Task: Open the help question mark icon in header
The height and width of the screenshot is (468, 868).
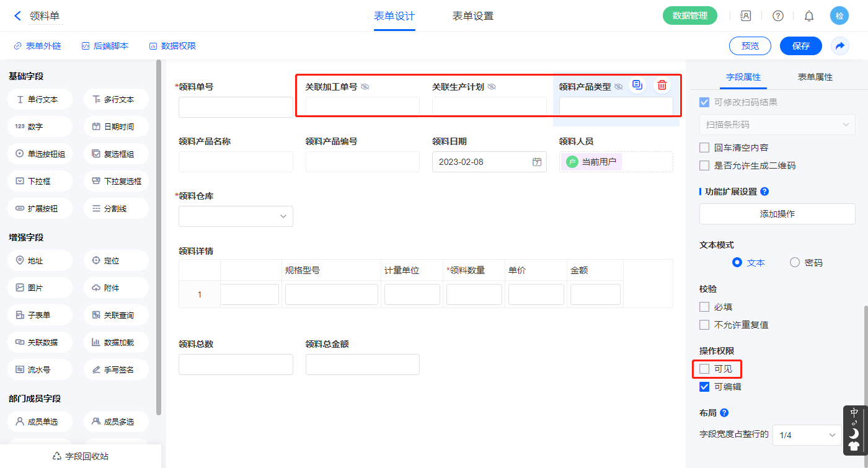Action: (777, 16)
